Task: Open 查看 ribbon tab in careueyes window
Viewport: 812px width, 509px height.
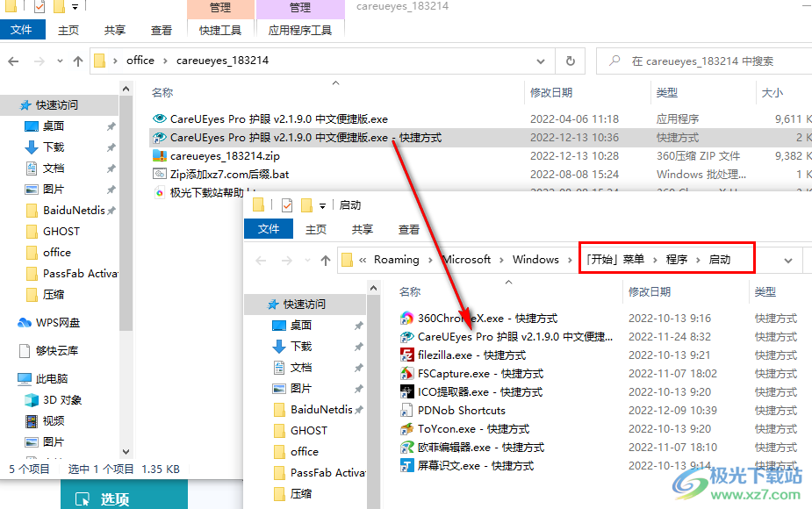Action: (161, 31)
